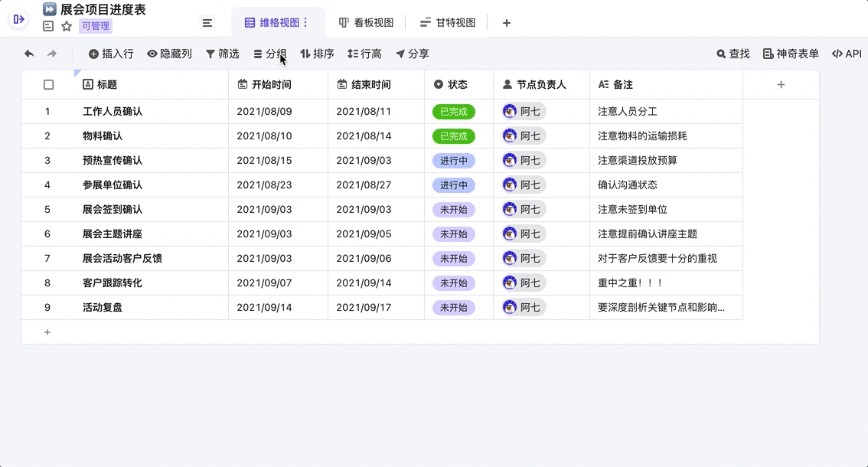The image size is (868, 467).
Task: Click the redo arrow icon
Action: point(52,54)
